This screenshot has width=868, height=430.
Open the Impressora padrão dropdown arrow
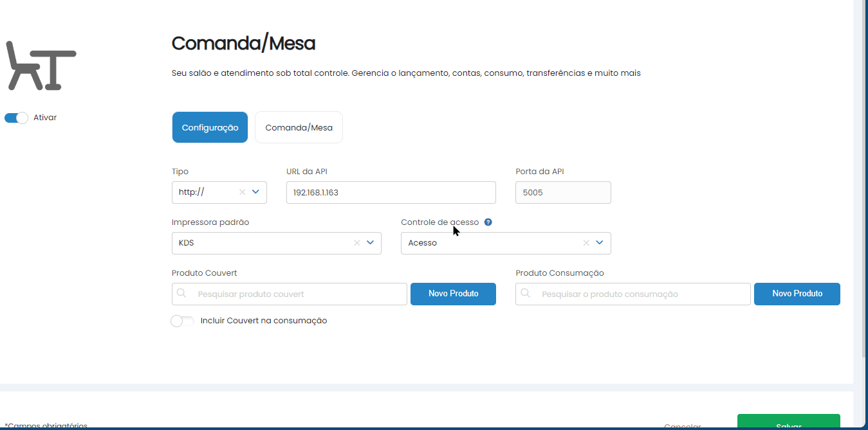tap(371, 243)
